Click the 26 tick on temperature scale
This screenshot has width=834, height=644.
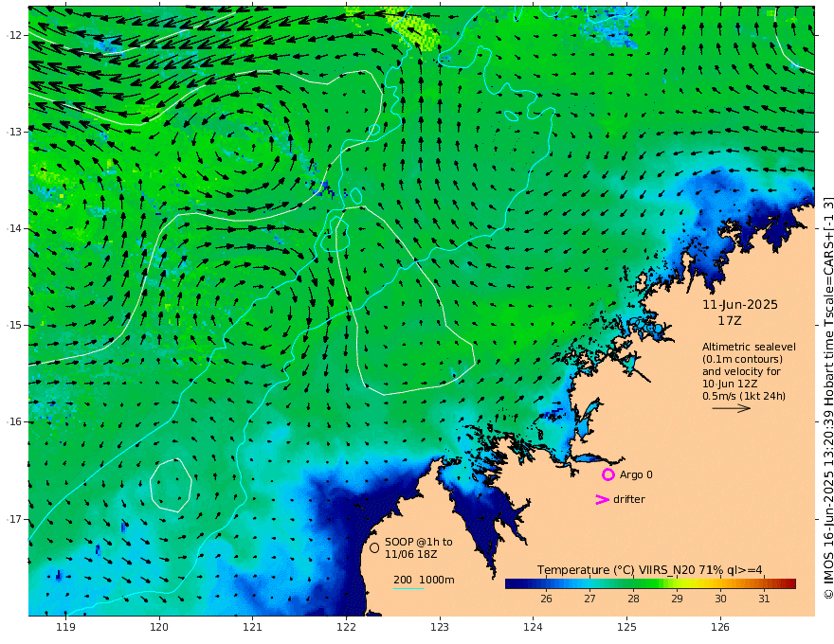coord(546,599)
